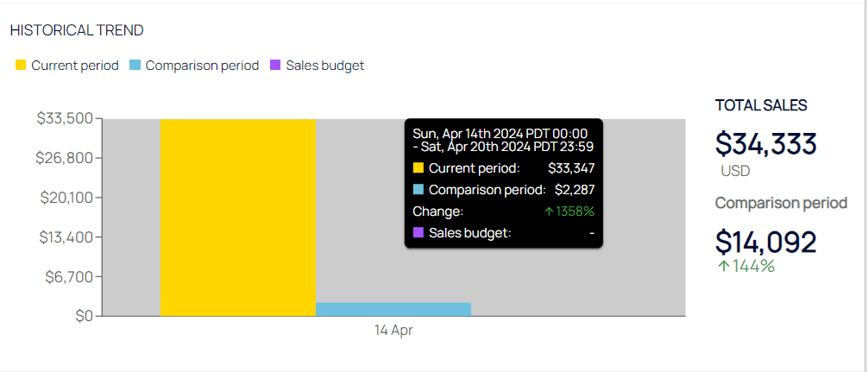Click the short blue comparison period bar
Viewport: 868px width, 372px height.
(393, 309)
